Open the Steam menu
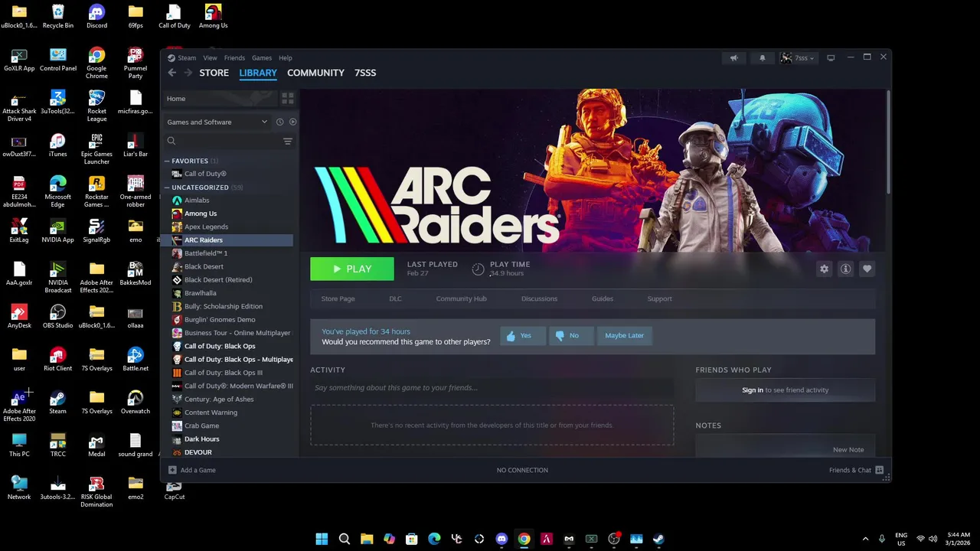Screen dimensions: 980x551 [x=187, y=58]
